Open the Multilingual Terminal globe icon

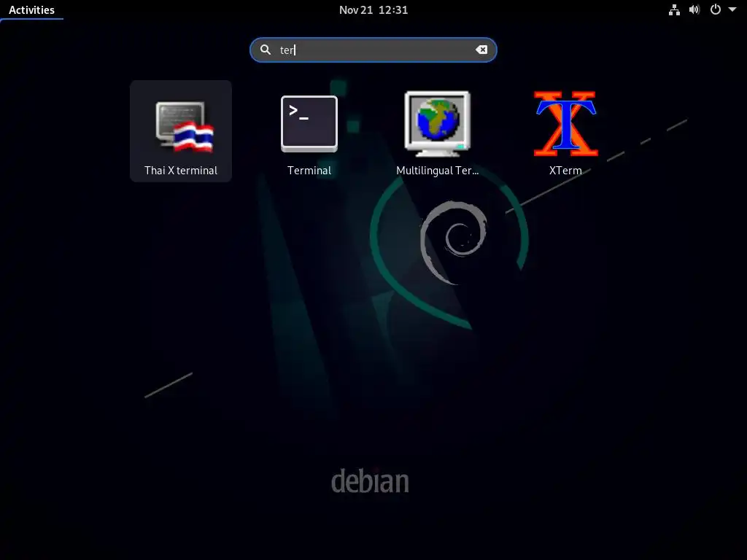coord(438,124)
